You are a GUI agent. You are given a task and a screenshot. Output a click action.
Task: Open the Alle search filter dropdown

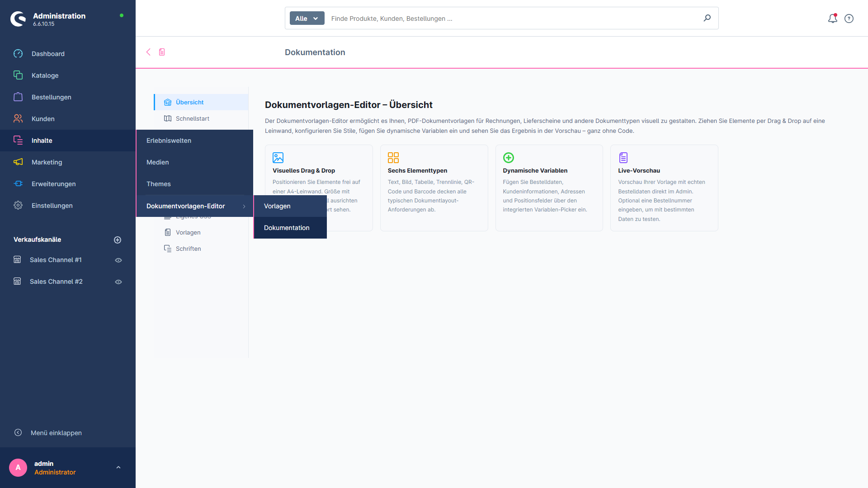[307, 19]
